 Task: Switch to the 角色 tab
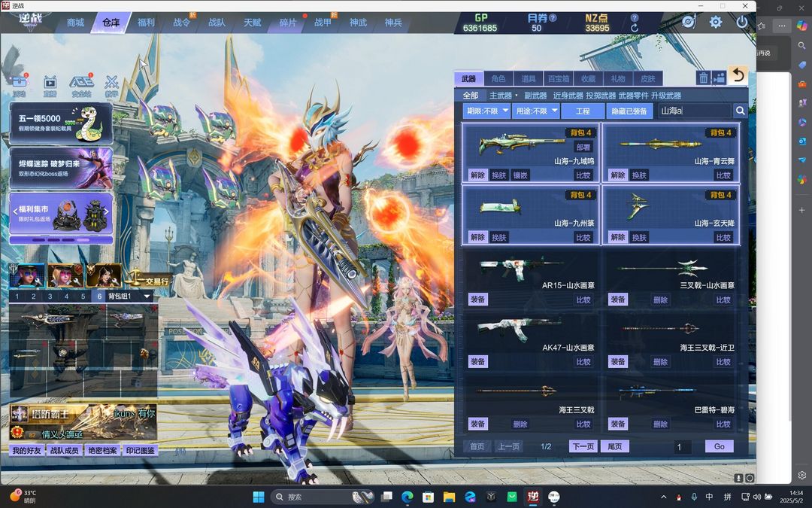pos(498,78)
